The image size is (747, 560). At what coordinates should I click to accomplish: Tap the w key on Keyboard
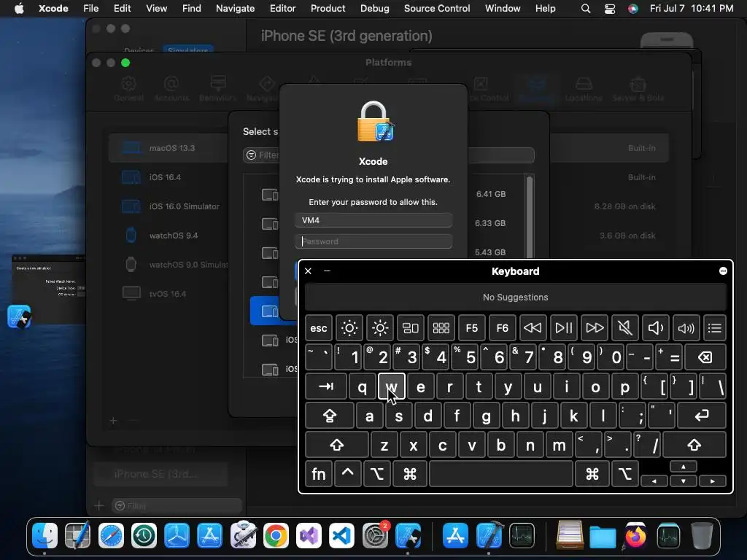[392, 386]
